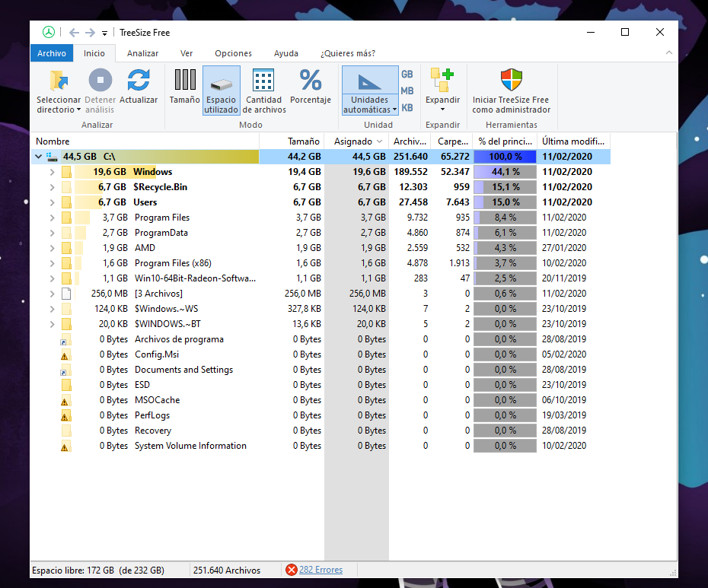Screen dimensions: 708x588
Task: Expand the [3 Archivos] node
Action: (52, 294)
